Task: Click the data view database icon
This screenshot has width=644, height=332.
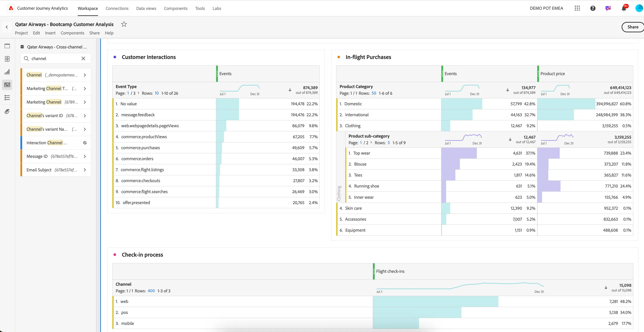Action: coord(22,47)
